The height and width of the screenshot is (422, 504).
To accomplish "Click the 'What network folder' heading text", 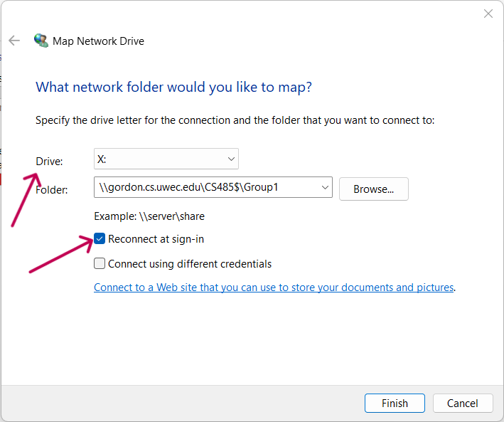I will (173, 88).
